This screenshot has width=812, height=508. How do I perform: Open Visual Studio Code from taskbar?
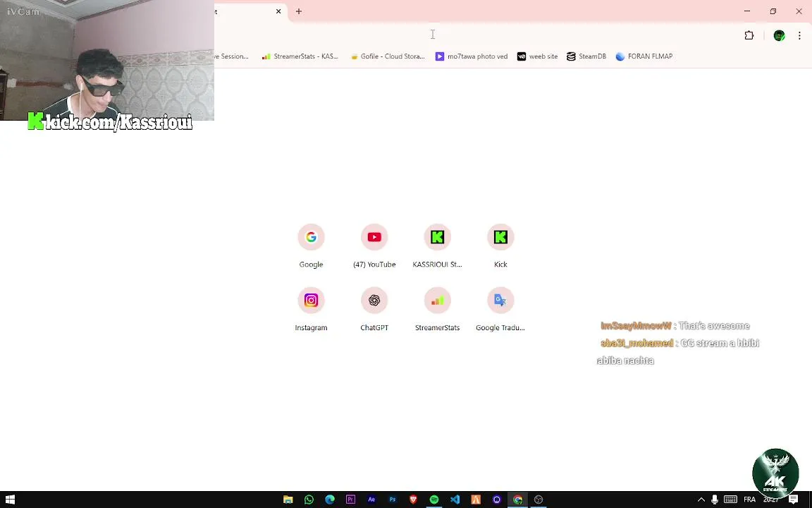coord(455,500)
